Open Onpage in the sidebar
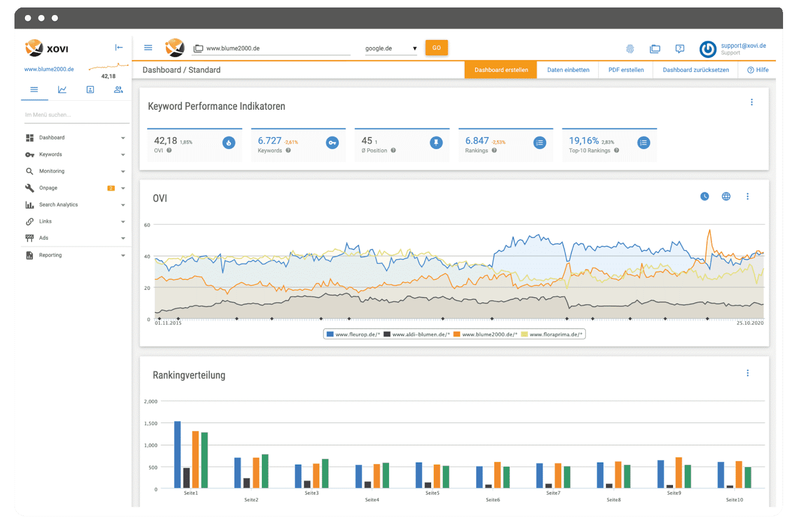This screenshot has height=532, width=798. (48, 188)
